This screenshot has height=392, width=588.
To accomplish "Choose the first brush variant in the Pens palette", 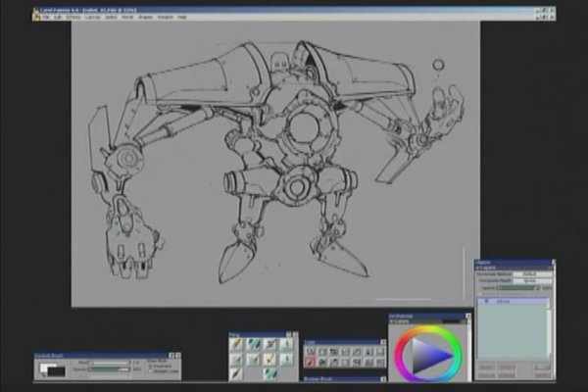I will click(x=237, y=345).
